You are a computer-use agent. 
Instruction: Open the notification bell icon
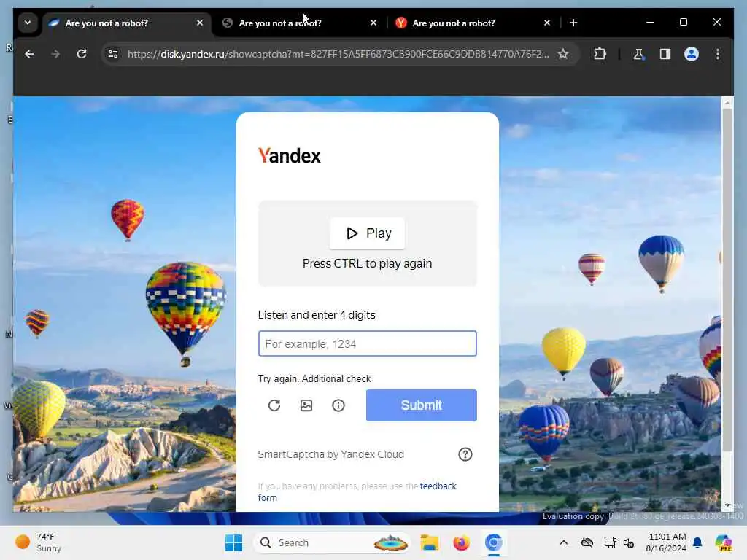[x=697, y=542]
